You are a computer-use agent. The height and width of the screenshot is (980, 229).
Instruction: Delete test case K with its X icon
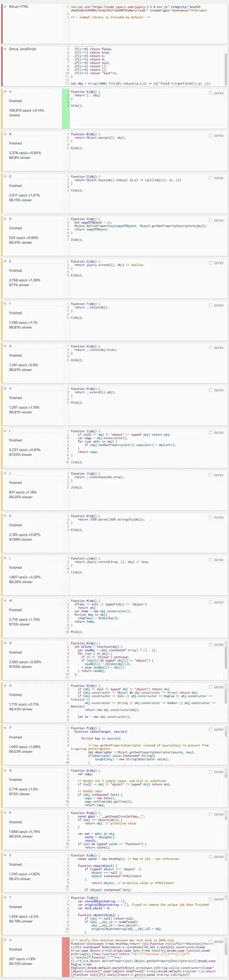(x=6, y=516)
